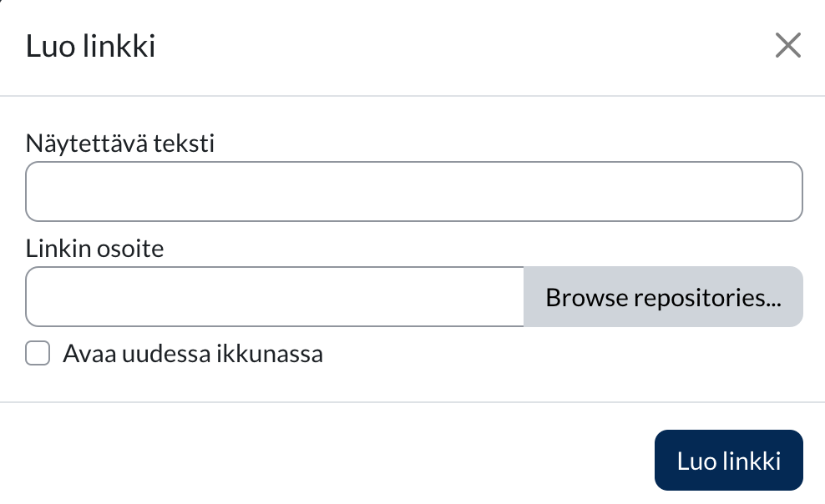Enable the Avaa uudessa ikkunassa checkbox
Screen dimensions: 825x504
pos(38,354)
